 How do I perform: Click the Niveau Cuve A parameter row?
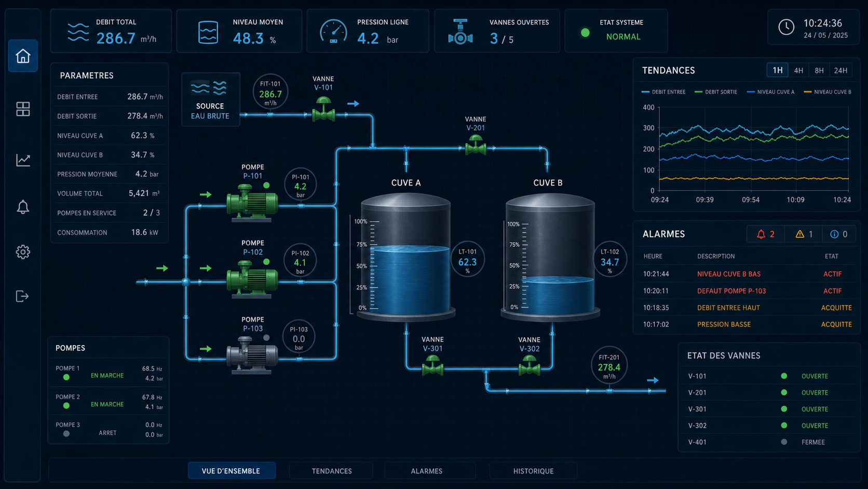109,136
